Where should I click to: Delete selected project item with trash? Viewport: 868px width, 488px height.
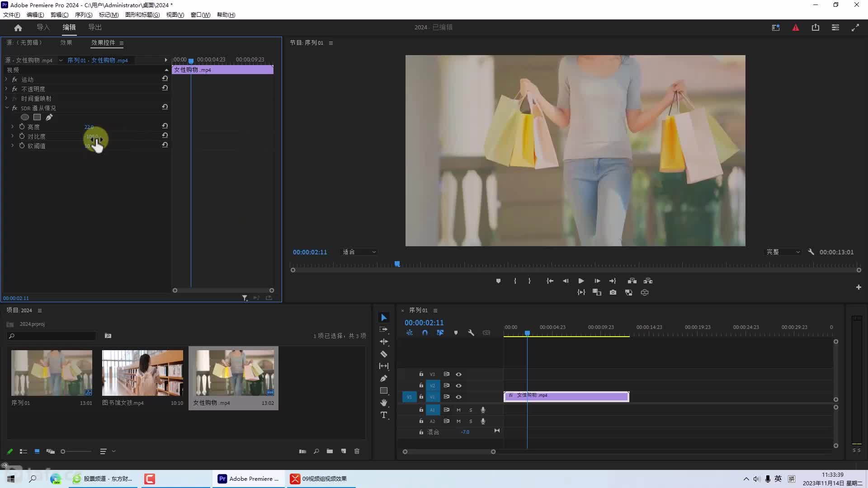point(357,451)
